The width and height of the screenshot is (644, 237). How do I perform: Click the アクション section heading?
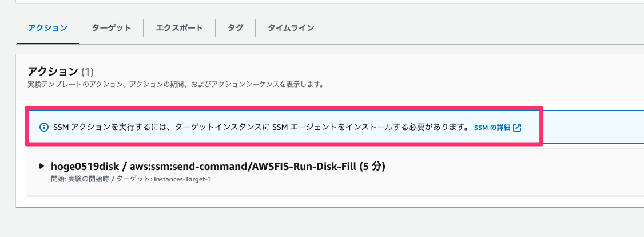coord(53,72)
